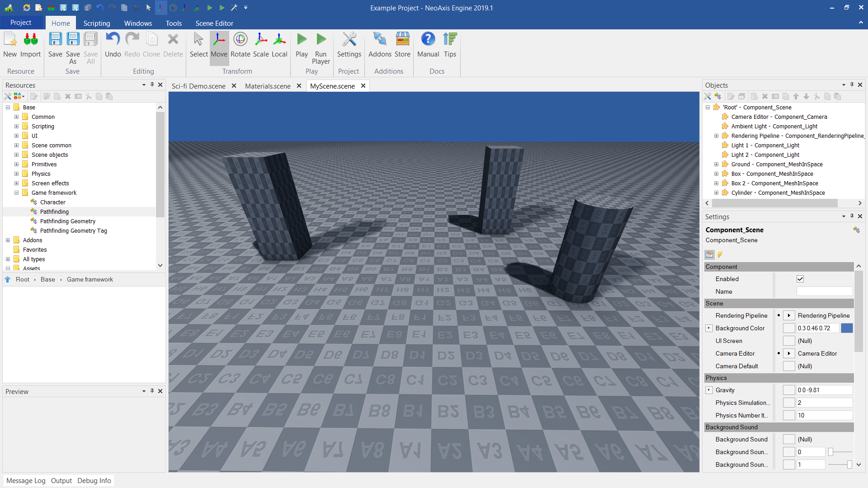Expand the Ground object node
The image size is (868, 488).
coord(716,164)
